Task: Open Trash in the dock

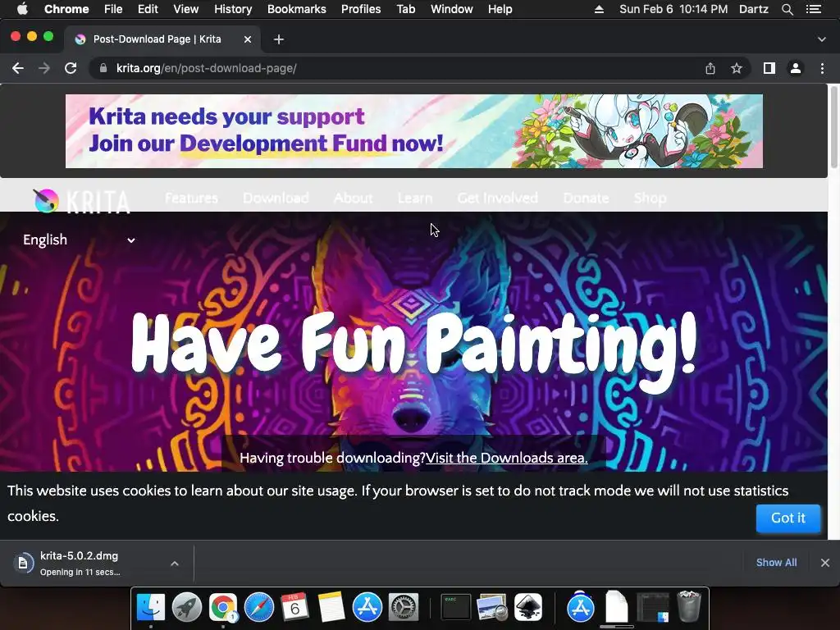Action: point(689,607)
